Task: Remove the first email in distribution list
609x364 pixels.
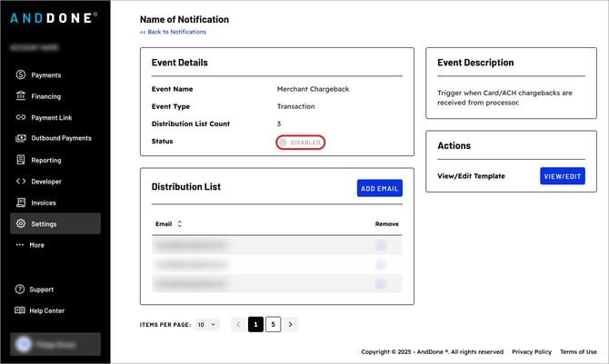Action: [x=381, y=245]
